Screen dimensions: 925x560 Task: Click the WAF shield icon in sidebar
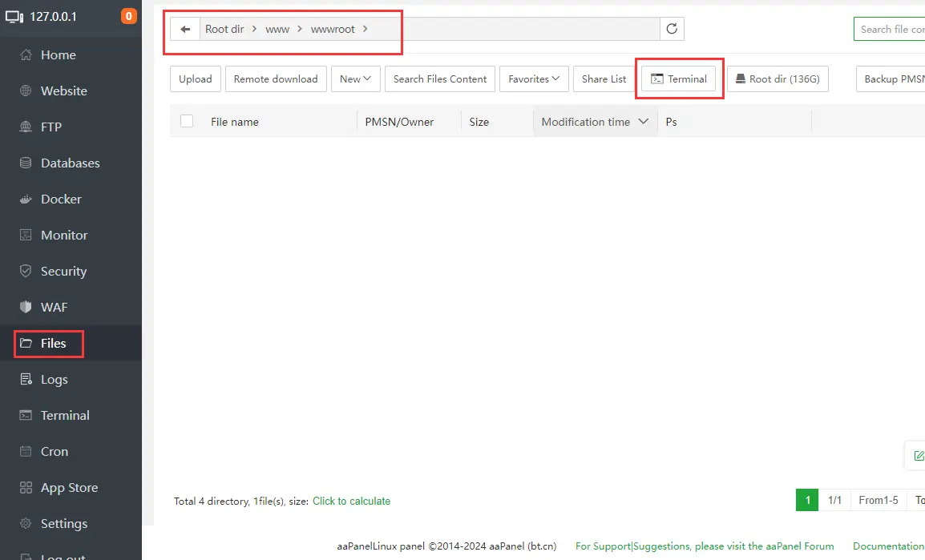coord(26,308)
